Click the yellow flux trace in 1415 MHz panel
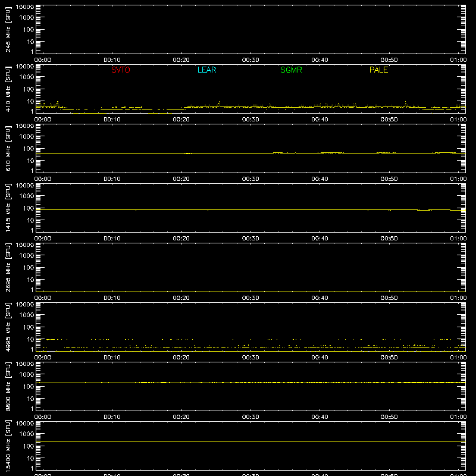The height and width of the screenshot is (476, 476). coord(250,210)
